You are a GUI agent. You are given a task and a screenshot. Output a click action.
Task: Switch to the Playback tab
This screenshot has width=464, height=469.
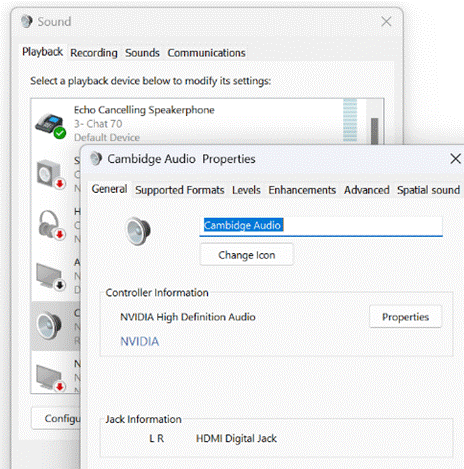click(42, 52)
